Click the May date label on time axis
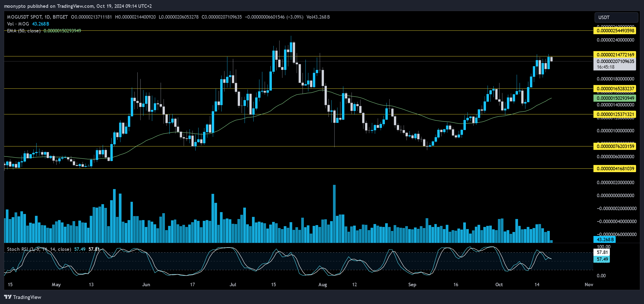This screenshot has width=644, height=304. [56, 284]
